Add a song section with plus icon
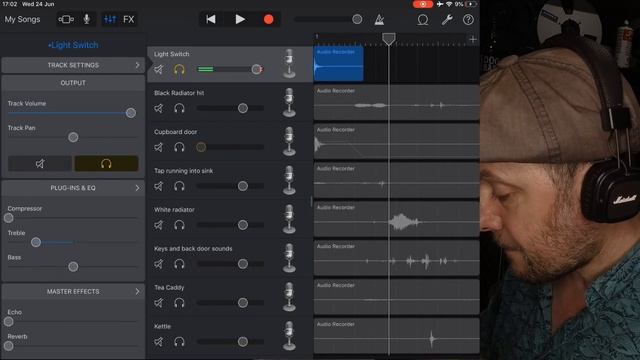 (x=473, y=40)
